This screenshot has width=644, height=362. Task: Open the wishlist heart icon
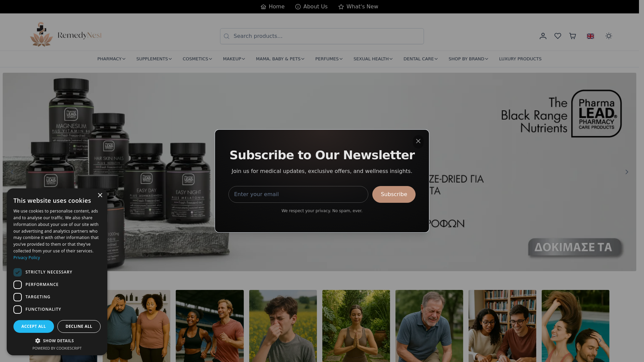(x=558, y=36)
